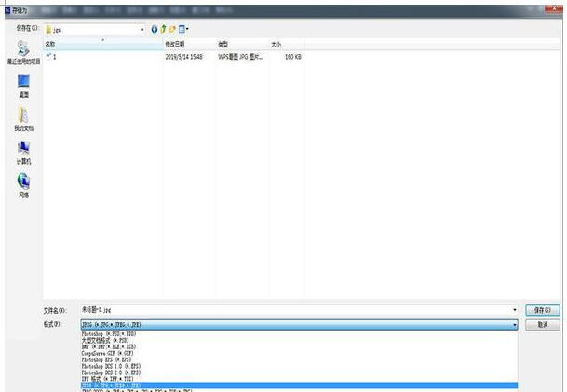Image resolution: width=567 pixels, height=392 pixels.
Task: Click the Save (保存) button
Action: [543, 310]
